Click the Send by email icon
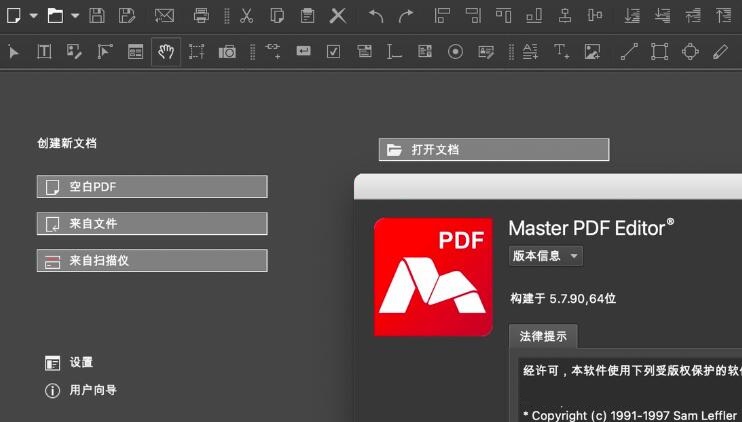This screenshot has width=742, height=422. 164,16
